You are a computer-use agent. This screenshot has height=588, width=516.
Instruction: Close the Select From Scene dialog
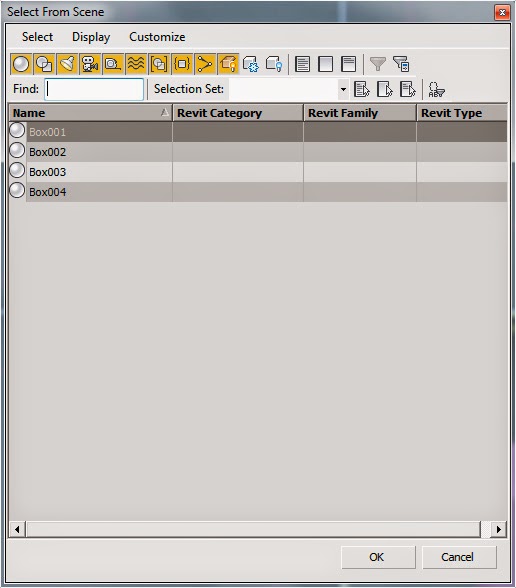click(x=502, y=13)
